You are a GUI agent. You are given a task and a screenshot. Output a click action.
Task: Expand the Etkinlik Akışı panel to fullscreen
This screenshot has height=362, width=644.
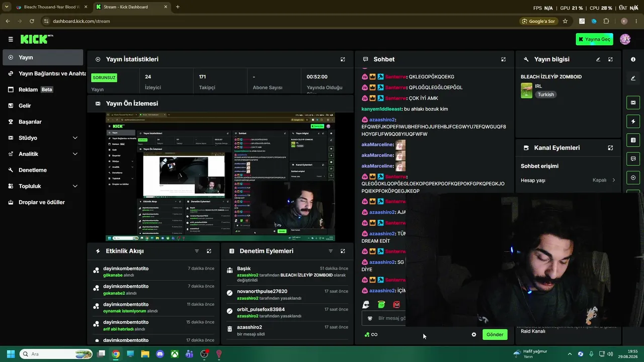[209, 251]
